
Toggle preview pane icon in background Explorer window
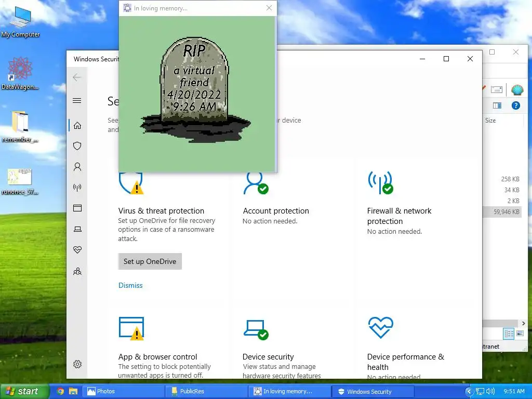(x=497, y=105)
